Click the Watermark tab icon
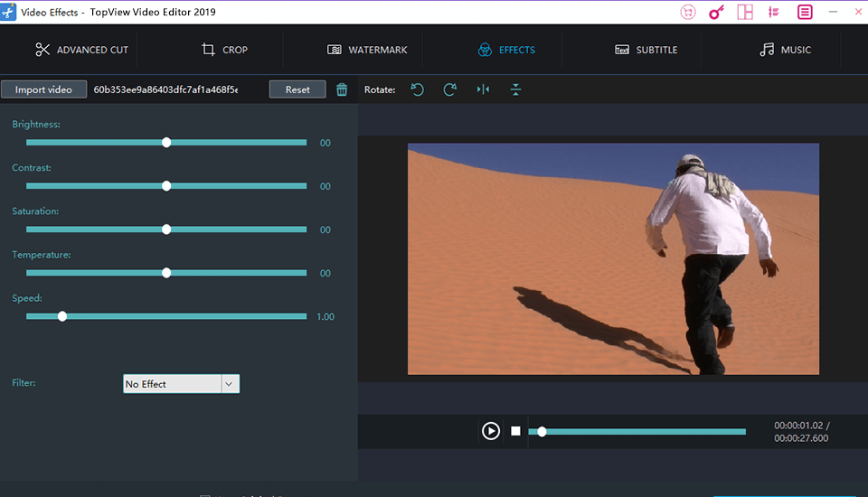868x497 pixels. (335, 50)
